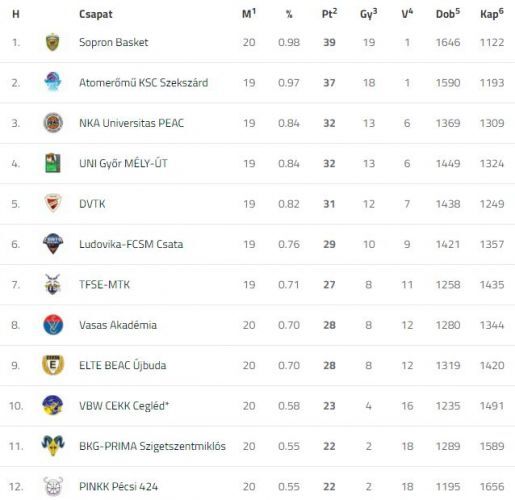Select the Dob column header
This screenshot has width=515, height=500.
tap(448, 14)
